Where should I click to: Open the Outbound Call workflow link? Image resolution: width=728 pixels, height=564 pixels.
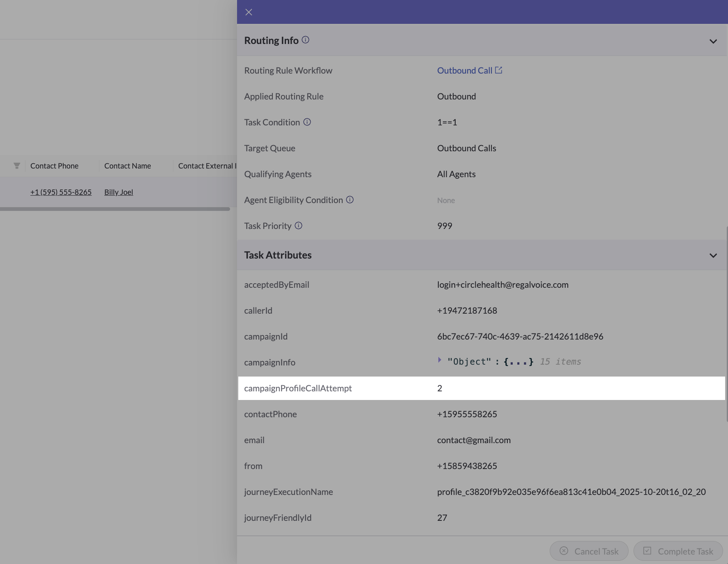click(464, 71)
